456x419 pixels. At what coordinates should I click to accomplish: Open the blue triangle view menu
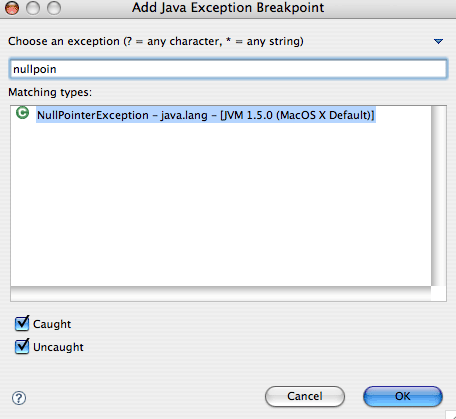pos(438,41)
